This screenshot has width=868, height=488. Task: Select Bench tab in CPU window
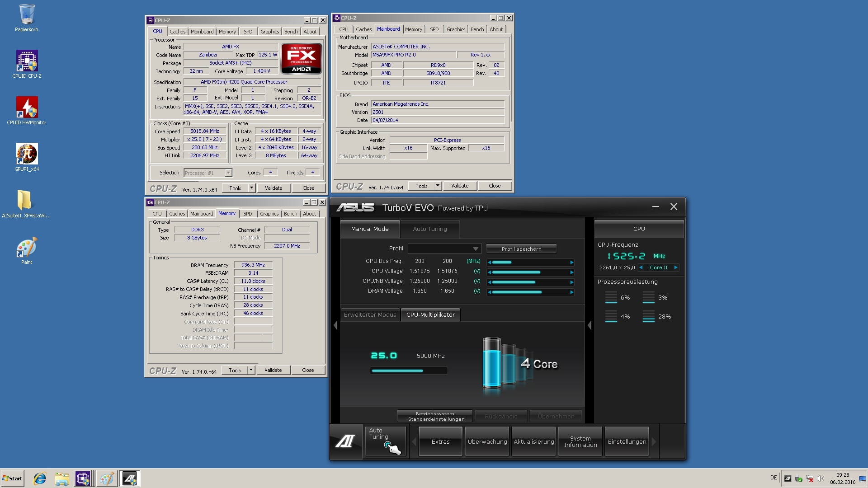point(291,32)
